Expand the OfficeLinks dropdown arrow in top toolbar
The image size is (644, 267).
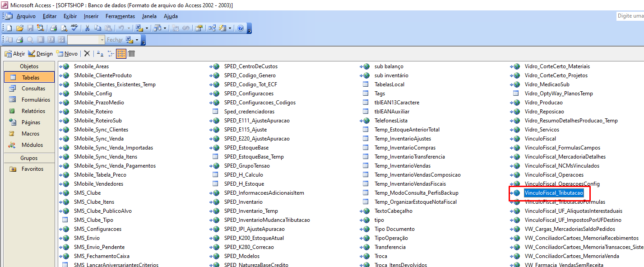click(147, 28)
